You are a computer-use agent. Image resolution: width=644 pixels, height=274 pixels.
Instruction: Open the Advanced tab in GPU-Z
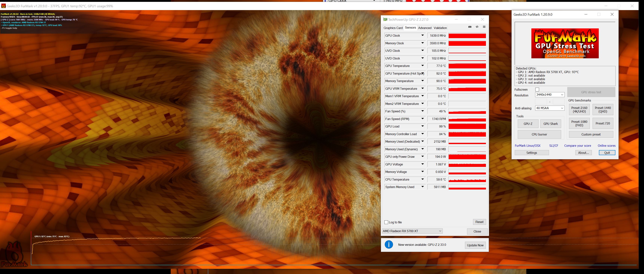click(x=425, y=28)
